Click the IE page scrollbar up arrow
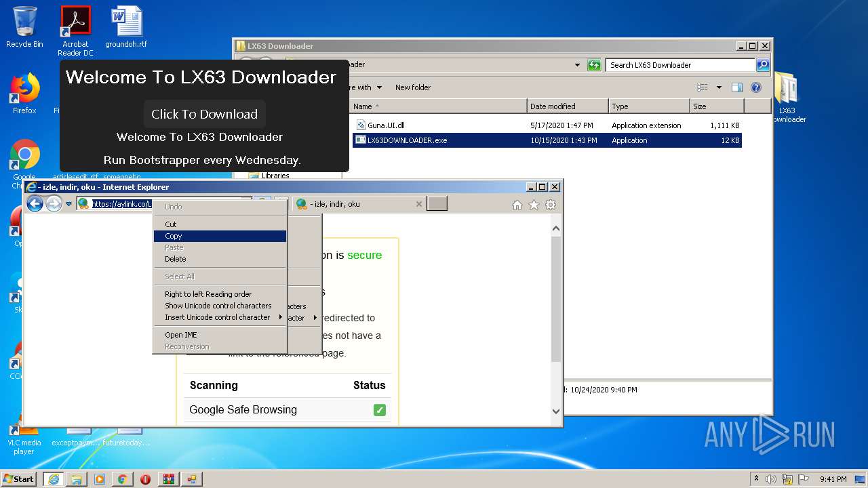Screen dimensions: 868x488 pos(556,229)
